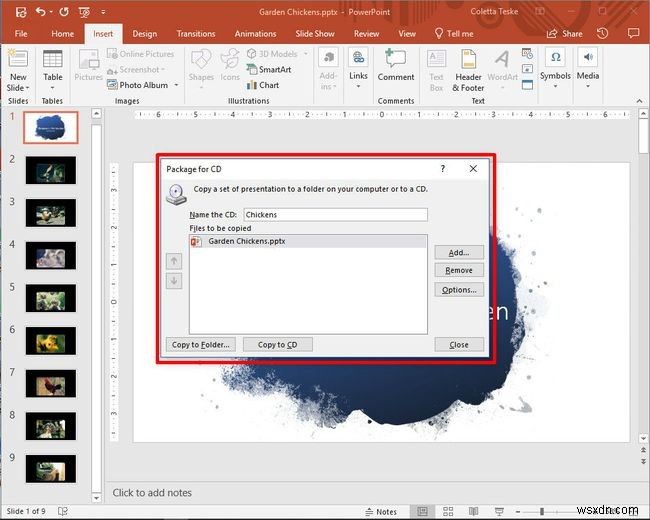Click the Options button in dialog

tap(459, 290)
